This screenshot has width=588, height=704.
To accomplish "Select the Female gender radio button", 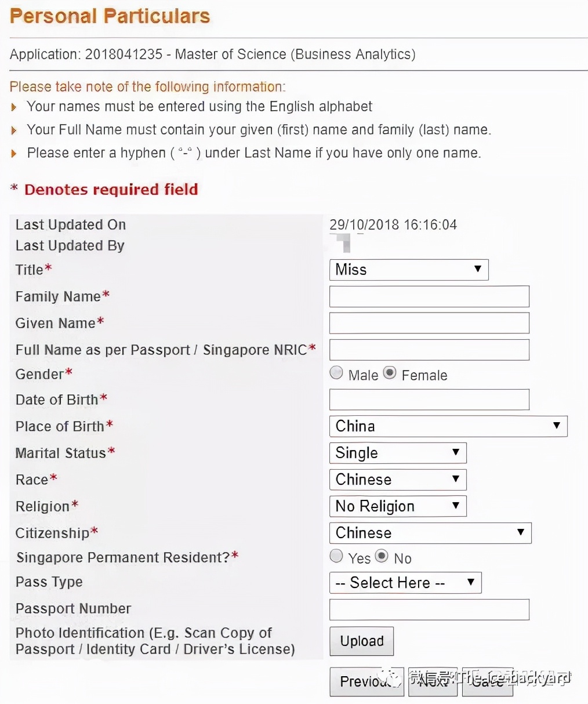I will (x=390, y=373).
